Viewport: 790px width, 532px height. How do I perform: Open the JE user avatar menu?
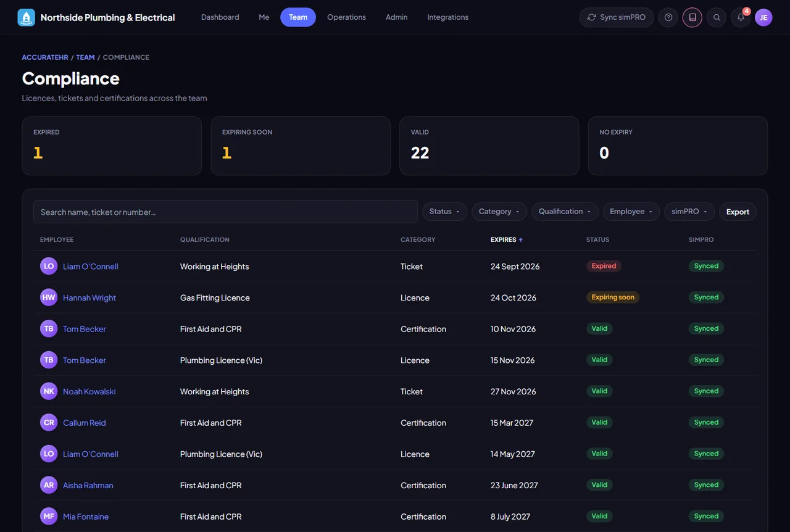coord(763,17)
